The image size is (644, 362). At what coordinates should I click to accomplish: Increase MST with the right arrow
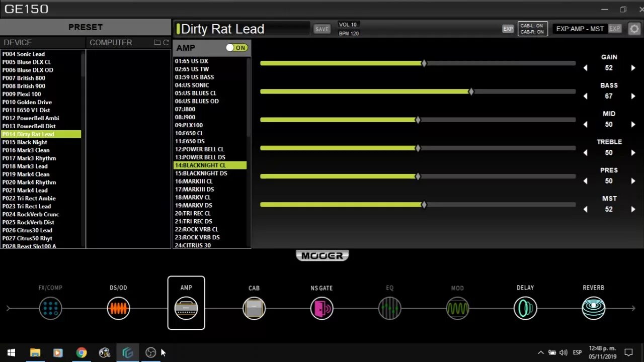[x=633, y=209]
